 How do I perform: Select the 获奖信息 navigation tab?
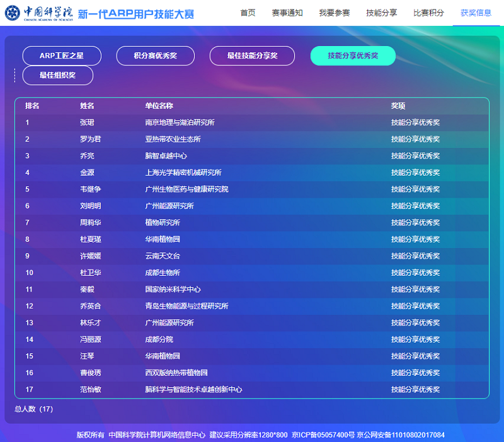tap(476, 13)
